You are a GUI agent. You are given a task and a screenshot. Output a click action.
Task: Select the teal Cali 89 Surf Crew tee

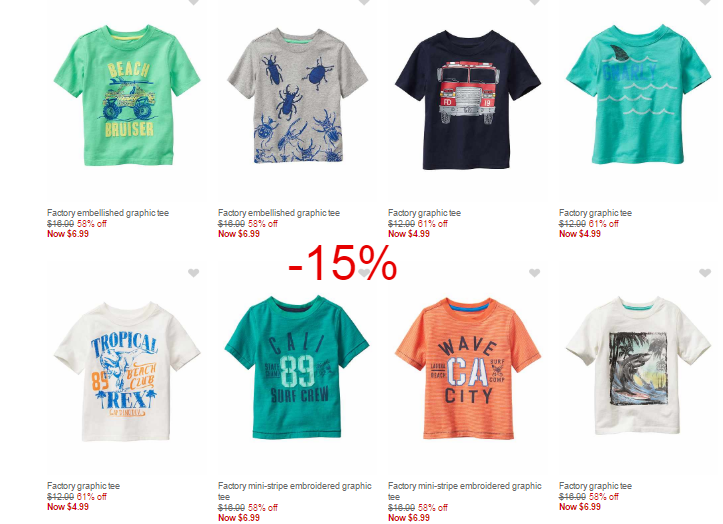297,367
